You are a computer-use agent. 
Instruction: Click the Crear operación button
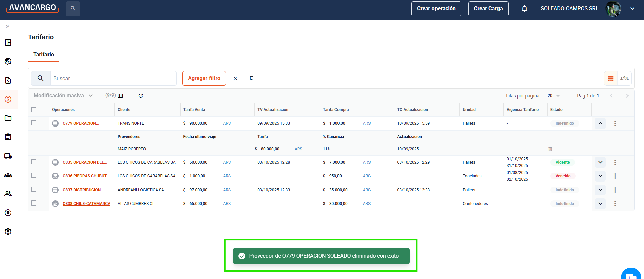click(x=436, y=9)
